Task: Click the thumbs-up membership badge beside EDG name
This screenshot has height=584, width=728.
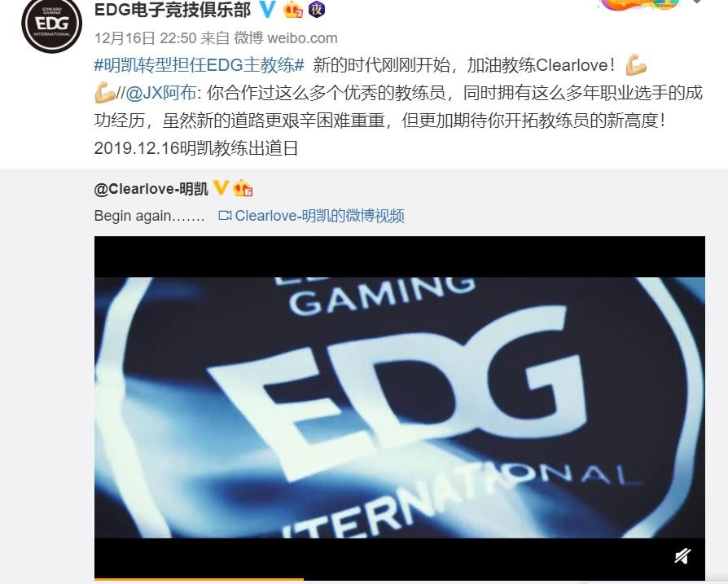Action: click(293, 9)
